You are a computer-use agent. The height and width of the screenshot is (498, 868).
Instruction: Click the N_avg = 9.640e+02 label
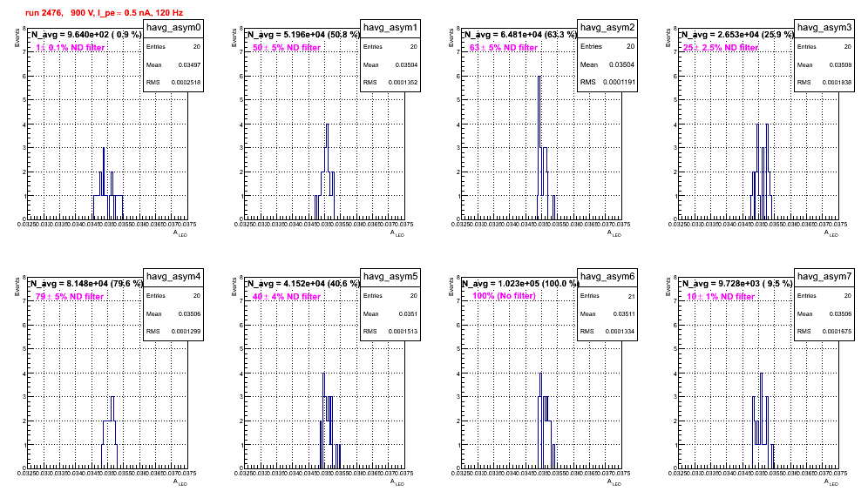85,34
